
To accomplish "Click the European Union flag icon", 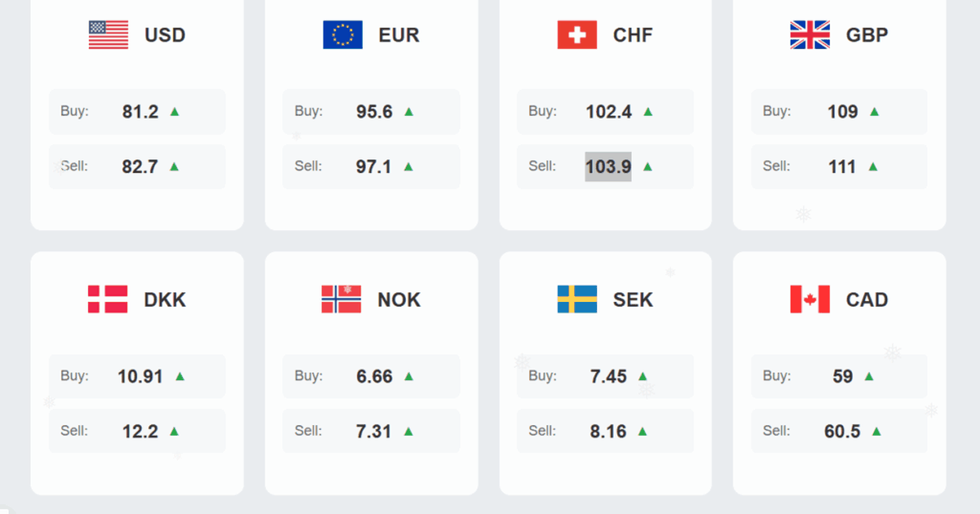I will click(x=343, y=35).
